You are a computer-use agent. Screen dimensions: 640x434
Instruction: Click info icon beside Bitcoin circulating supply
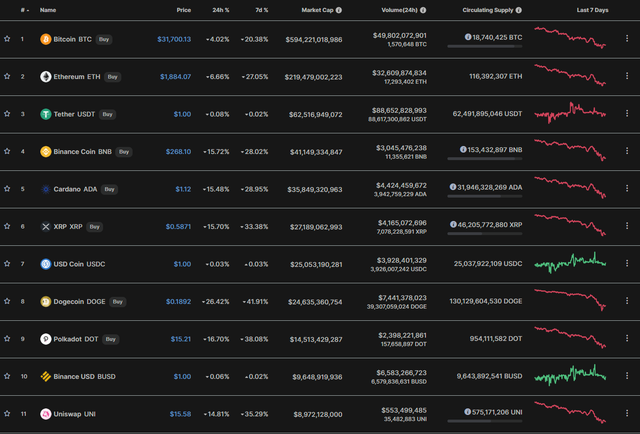[468, 37]
